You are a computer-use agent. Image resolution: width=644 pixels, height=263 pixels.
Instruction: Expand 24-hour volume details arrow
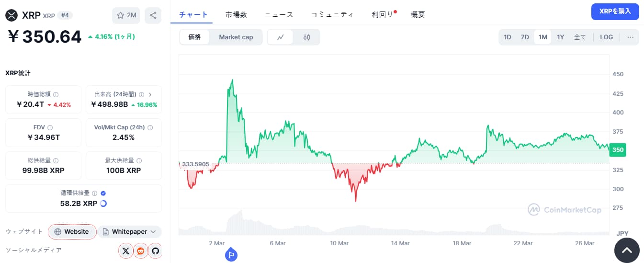point(150,94)
